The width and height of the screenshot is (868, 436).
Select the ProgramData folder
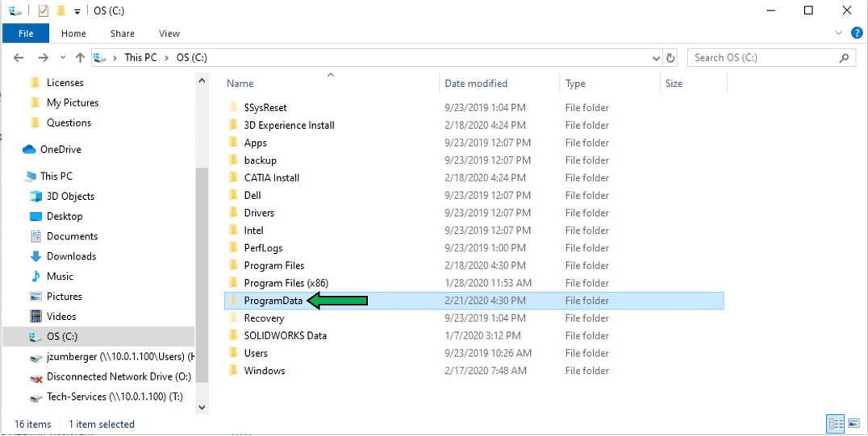pos(474,301)
